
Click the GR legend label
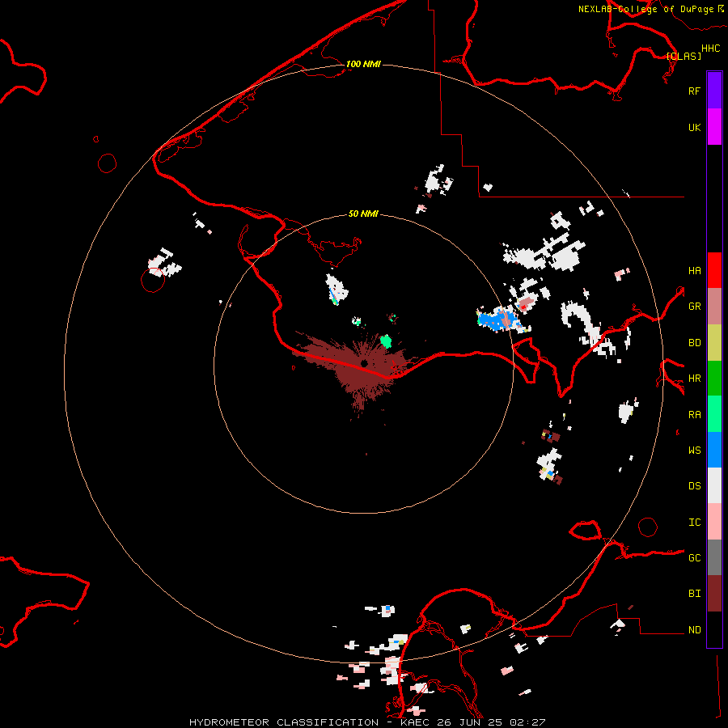point(694,307)
